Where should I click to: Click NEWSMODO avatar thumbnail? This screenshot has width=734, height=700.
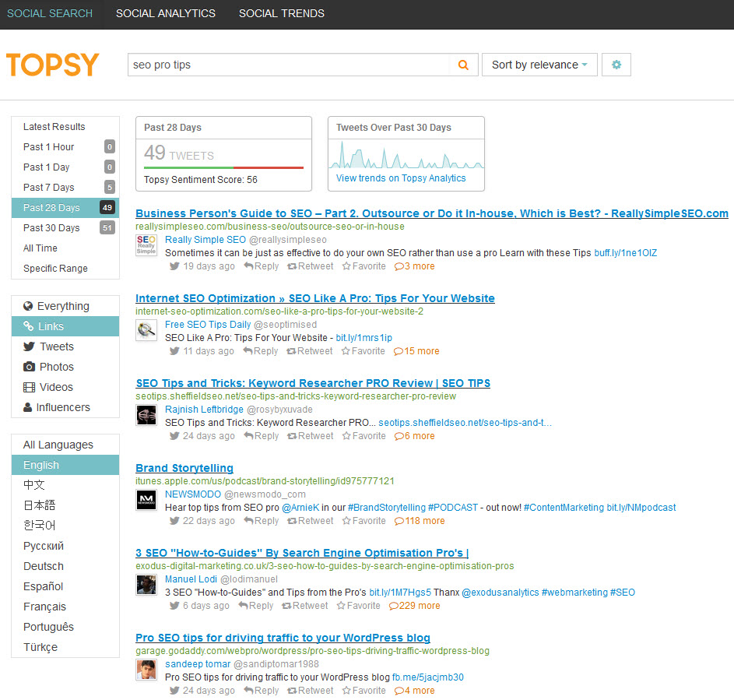[x=146, y=500]
